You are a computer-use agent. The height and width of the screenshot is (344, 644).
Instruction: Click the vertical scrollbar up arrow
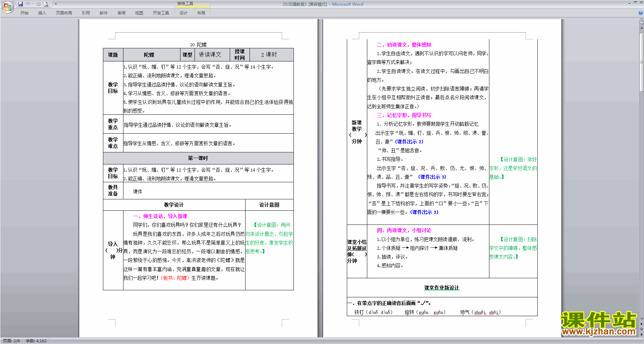pos(642,28)
